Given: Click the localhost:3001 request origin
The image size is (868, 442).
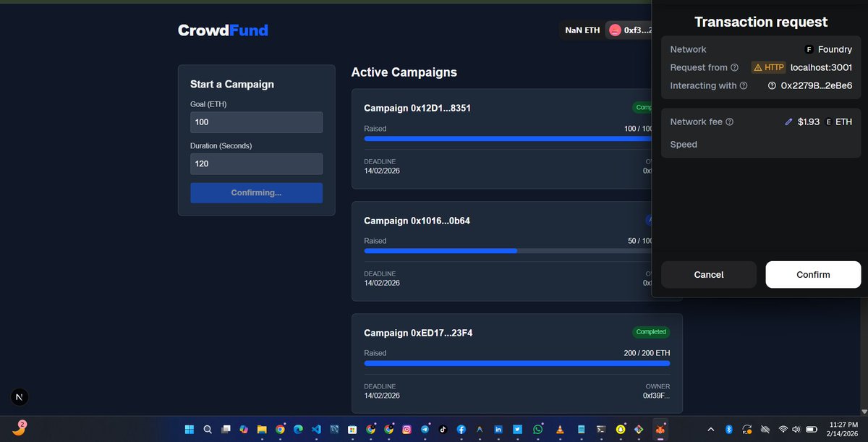Looking at the screenshot, I should [x=821, y=67].
